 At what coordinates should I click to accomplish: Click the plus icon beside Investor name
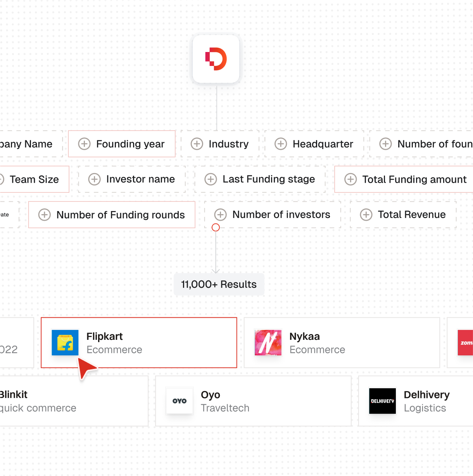(x=94, y=179)
